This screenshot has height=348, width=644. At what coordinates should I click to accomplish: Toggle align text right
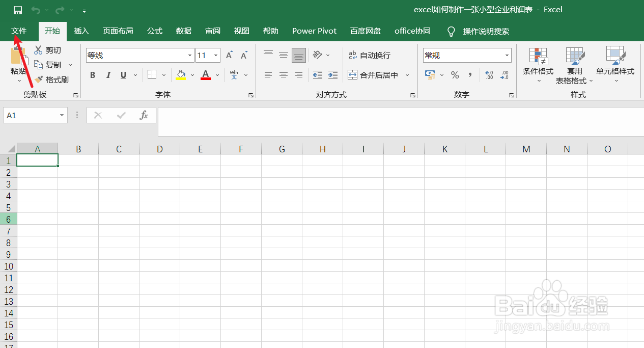299,75
